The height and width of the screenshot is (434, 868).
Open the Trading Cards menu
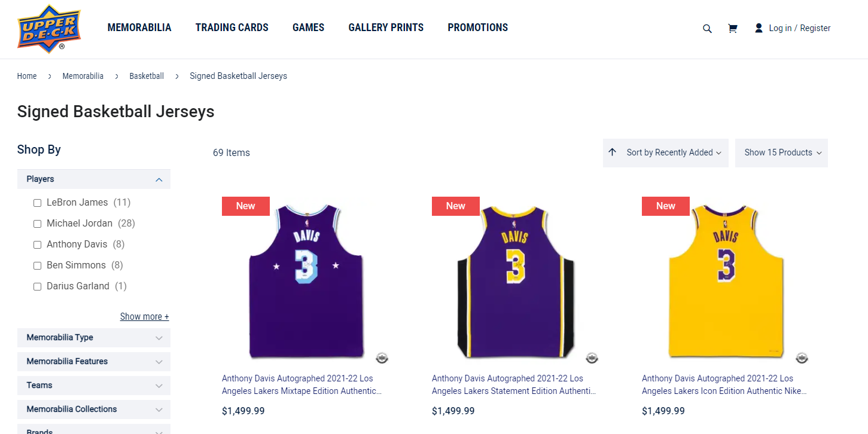pos(232,27)
